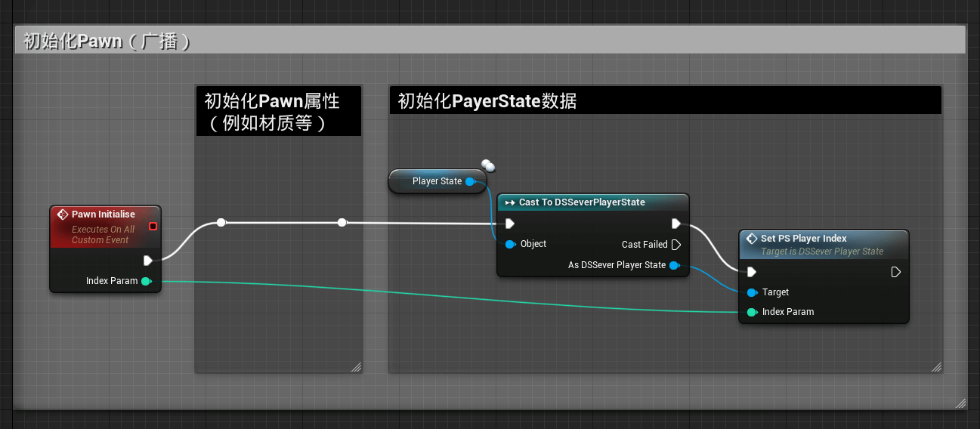The image size is (980, 429).
Task: Click the function icon in Set PS Player Index header
Action: click(x=751, y=239)
